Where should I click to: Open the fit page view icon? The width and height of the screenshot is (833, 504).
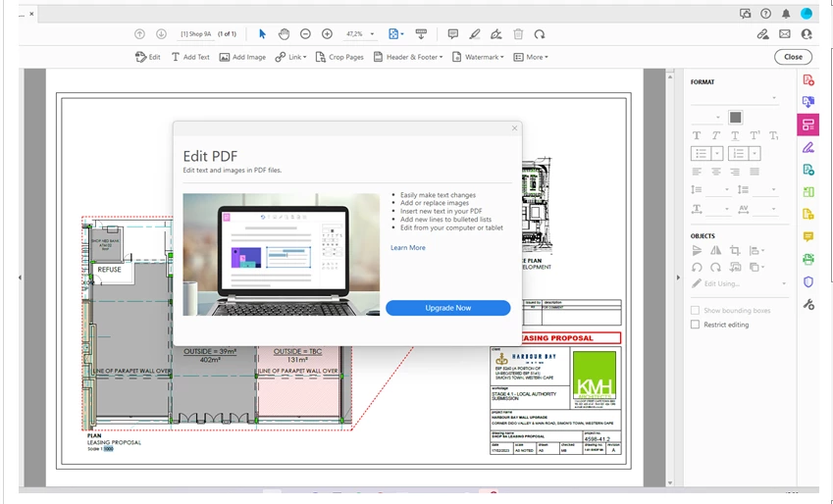tap(393, 34)
